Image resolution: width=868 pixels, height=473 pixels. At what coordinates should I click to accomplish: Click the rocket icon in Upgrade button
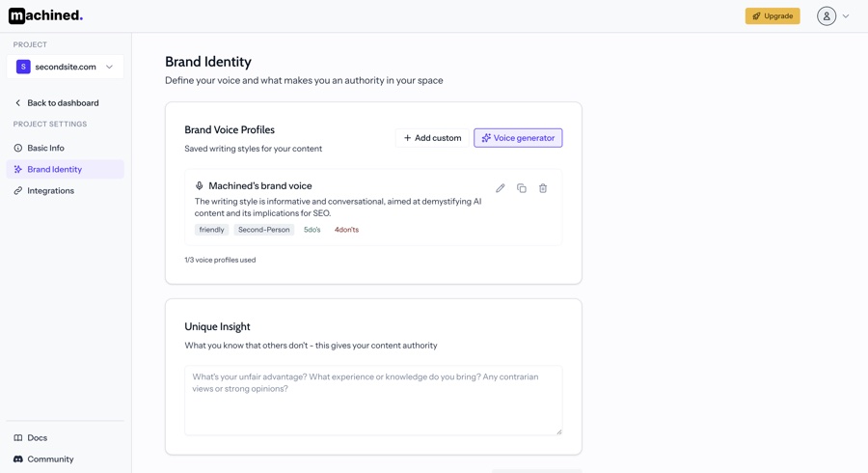pos(756,16)
